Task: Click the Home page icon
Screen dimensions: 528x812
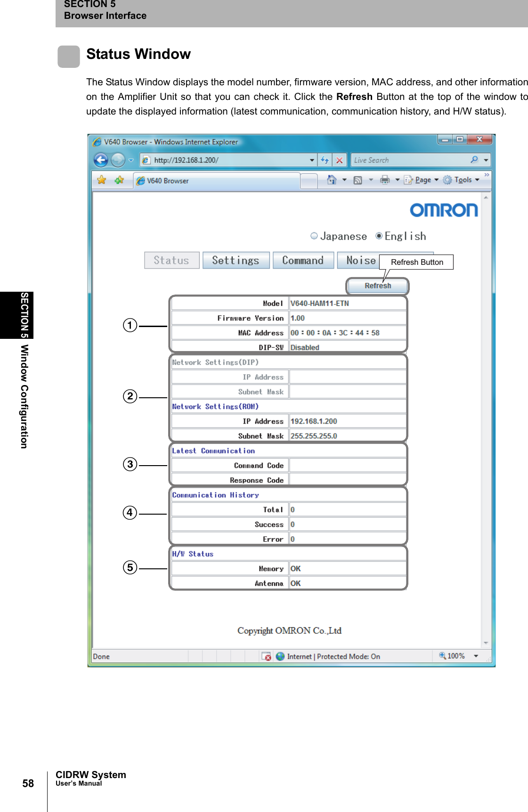Action: point(332,180)
